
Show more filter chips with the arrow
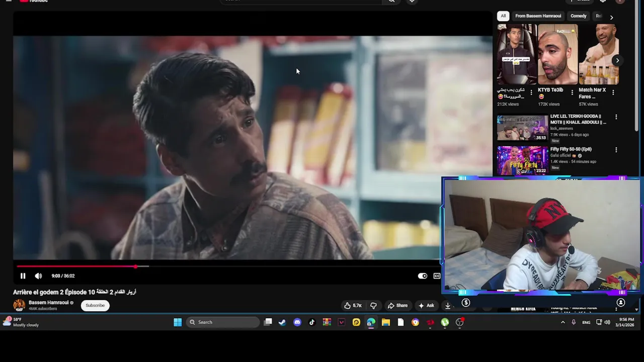(x=611, y=17)
